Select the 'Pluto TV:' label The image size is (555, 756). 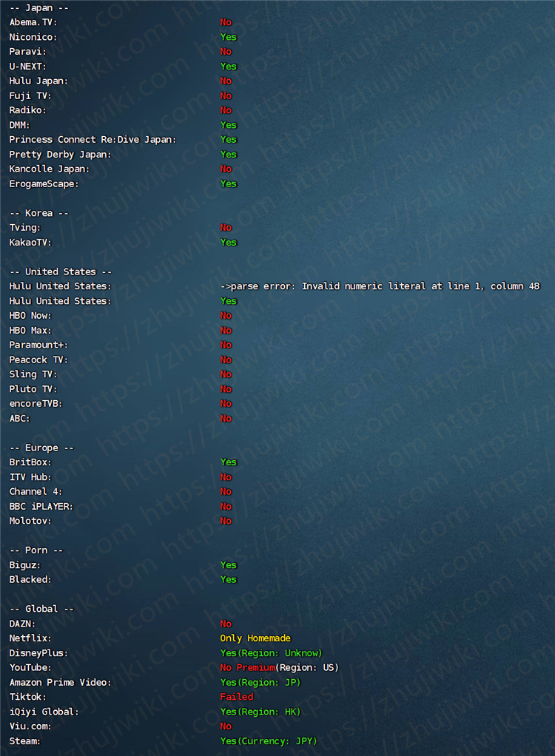coord(33,389)
